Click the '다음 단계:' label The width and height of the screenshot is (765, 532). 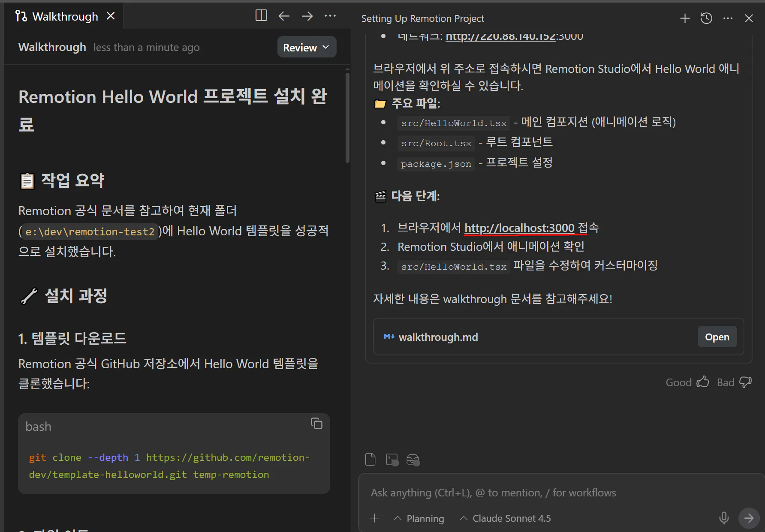pos(416,196)
